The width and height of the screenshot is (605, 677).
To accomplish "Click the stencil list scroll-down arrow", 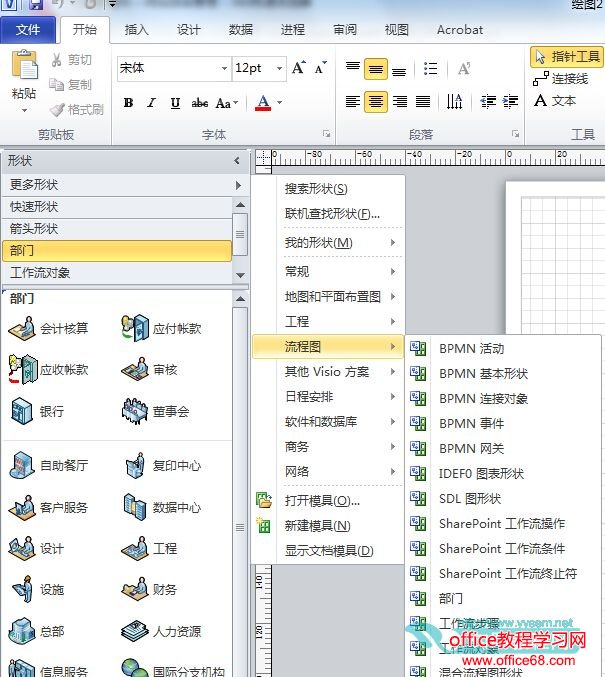I will click(241, 275).
